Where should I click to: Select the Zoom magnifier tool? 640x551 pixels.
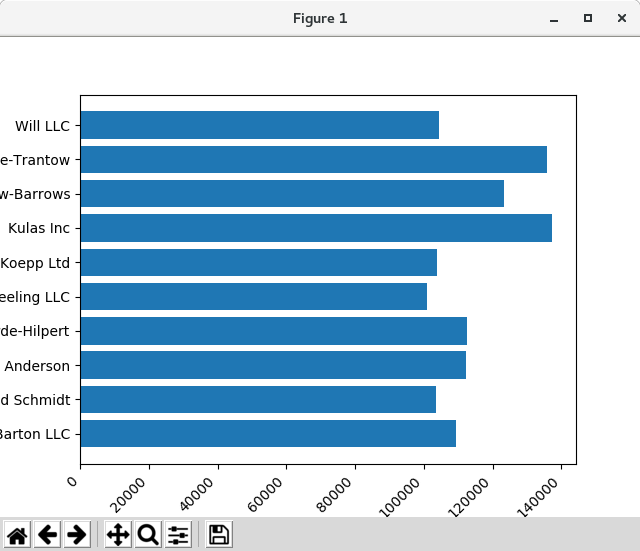[148, 535]
